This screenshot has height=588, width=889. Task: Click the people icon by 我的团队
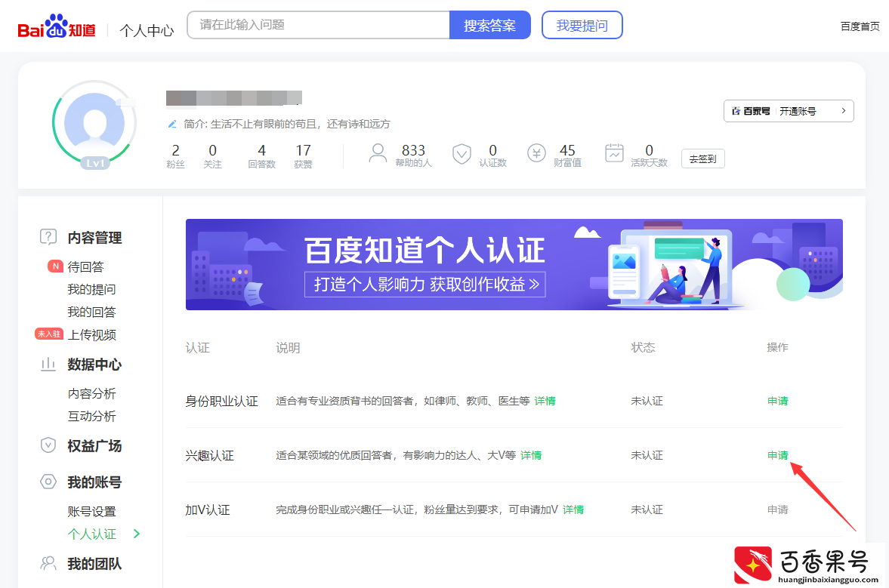[48, 563]
